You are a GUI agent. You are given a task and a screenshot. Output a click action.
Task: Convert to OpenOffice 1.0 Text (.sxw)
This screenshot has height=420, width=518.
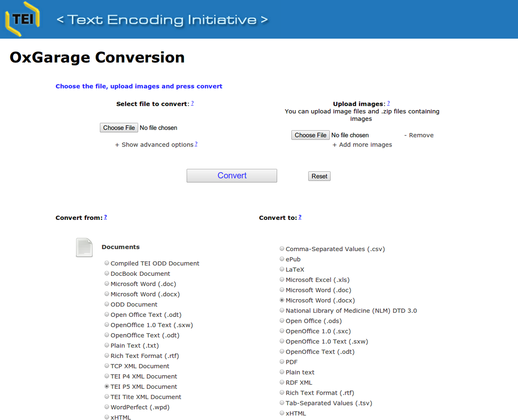[x=282, y=341]
